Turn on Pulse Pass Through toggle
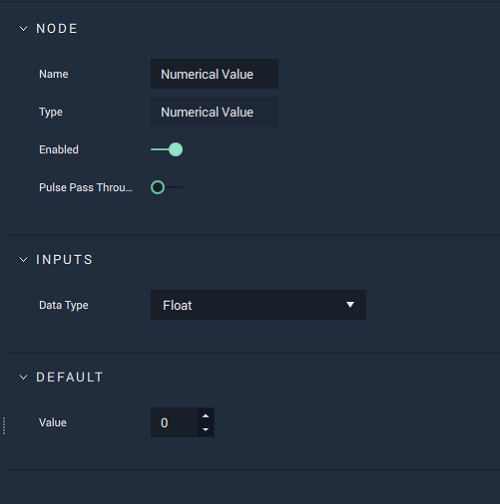This screenshot has width=500, height=504. 166,187
